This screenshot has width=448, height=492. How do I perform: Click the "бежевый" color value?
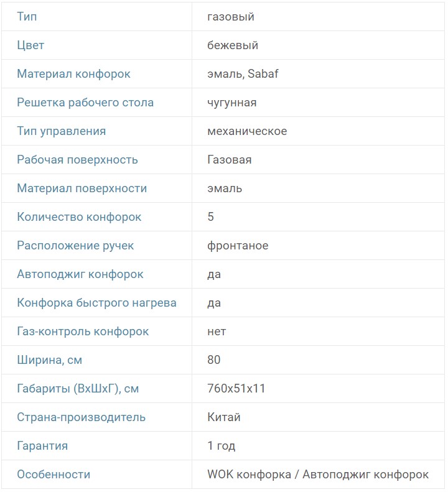click(233, 45)
